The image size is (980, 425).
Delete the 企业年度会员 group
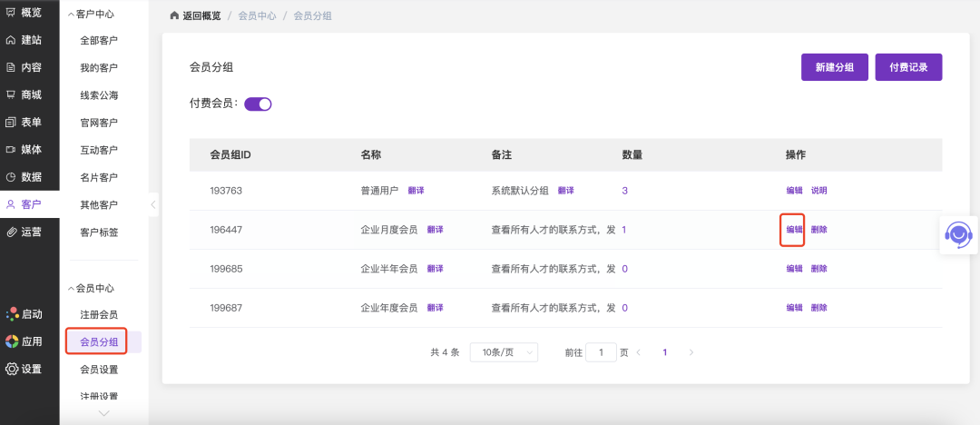(x=818, y=308)
